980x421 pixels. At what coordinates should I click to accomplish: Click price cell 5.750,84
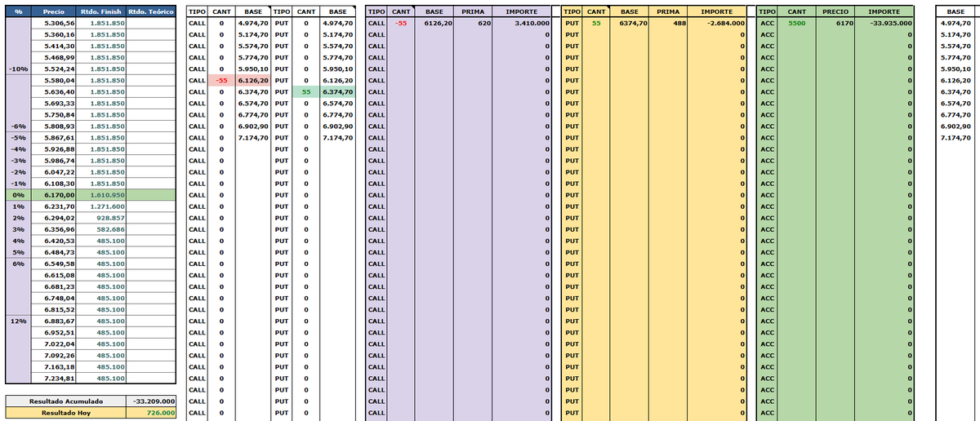point(54,115)
